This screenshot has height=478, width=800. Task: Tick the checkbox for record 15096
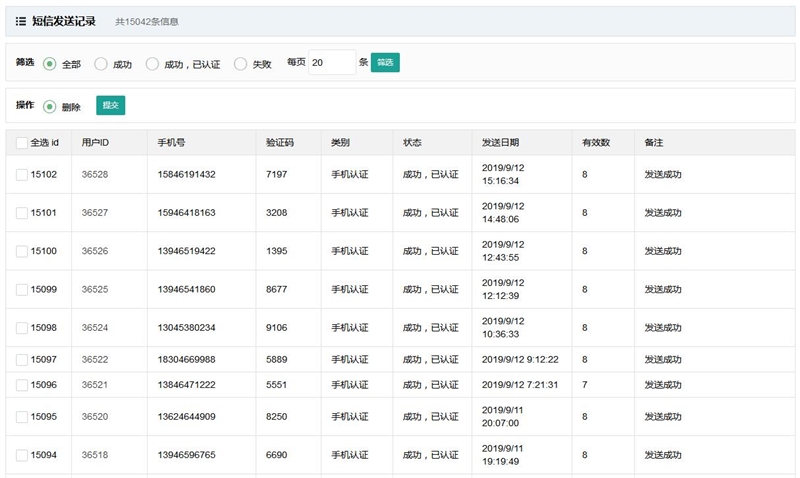(x=22, y=385)
